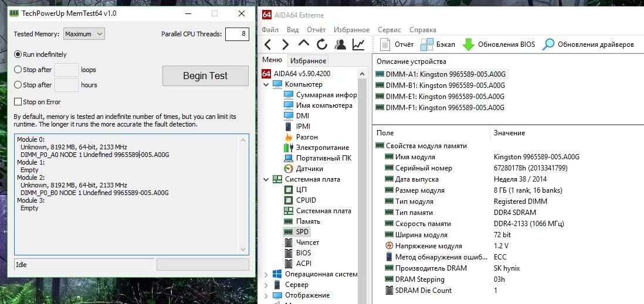Screen dimensions: 644x304
Task: Click the hours count input field
Action: click(66, 85)
